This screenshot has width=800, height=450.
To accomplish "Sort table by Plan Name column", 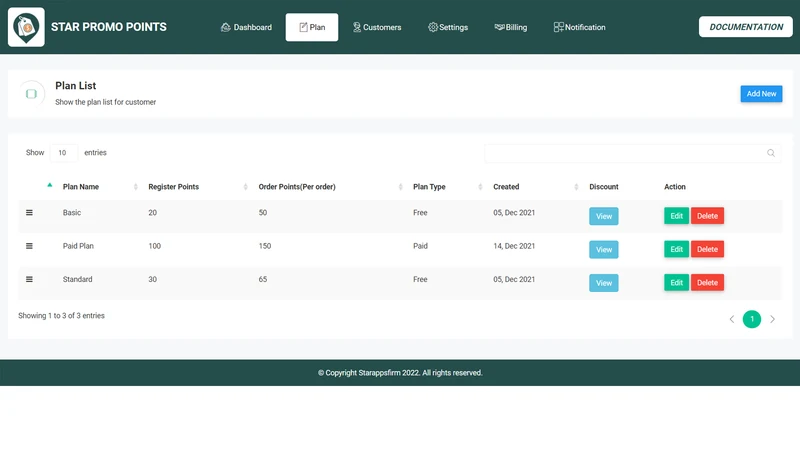I will (x=81, y=187).
